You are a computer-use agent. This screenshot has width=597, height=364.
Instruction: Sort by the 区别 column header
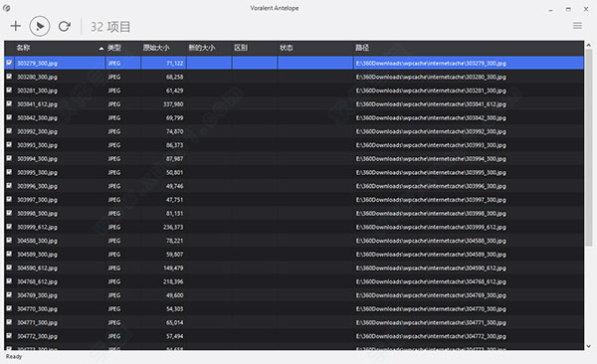click(241, 48)
